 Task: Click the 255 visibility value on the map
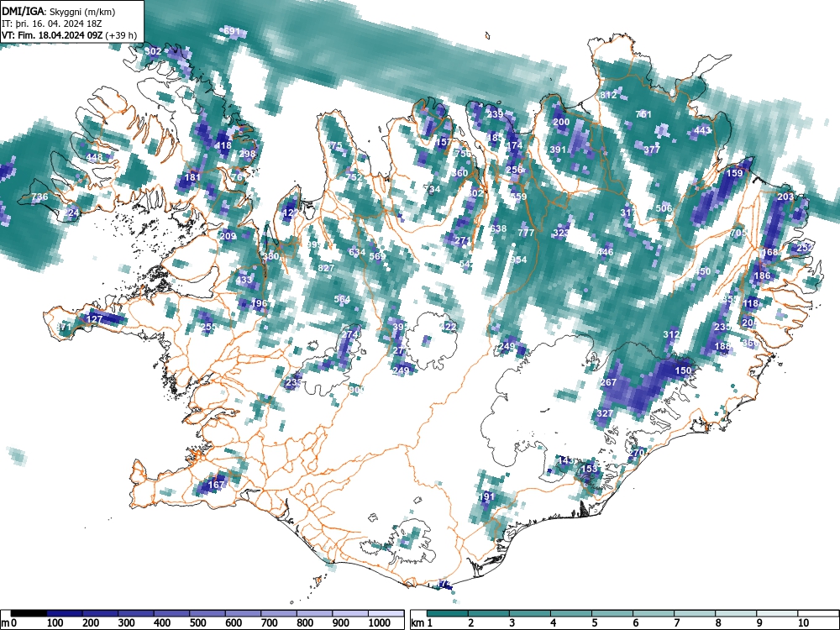209,327
